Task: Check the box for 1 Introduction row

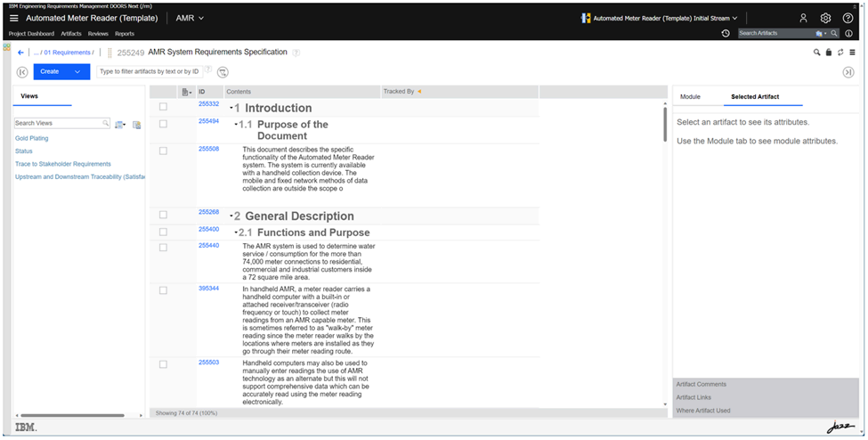Action: (163, 106)
